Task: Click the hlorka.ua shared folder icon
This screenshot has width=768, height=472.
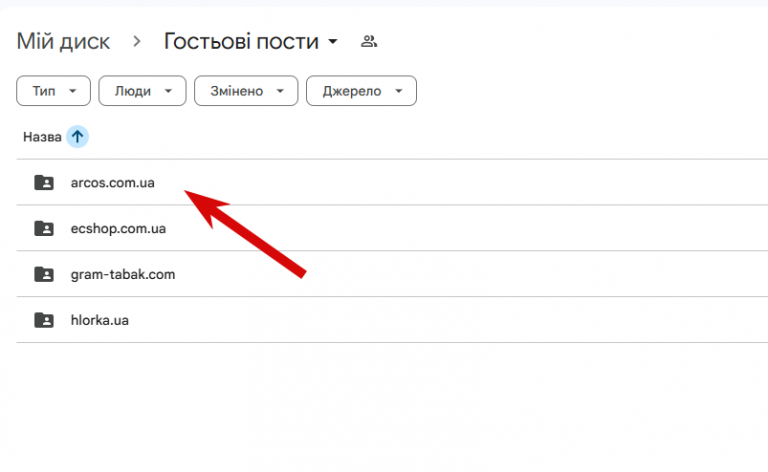Action: tap(44, 320)
